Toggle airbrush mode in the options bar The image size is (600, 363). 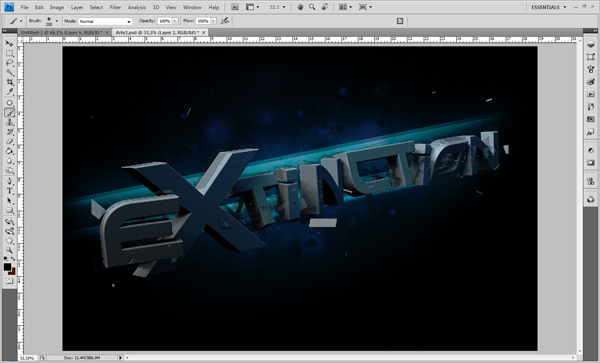tap(225, 21)
